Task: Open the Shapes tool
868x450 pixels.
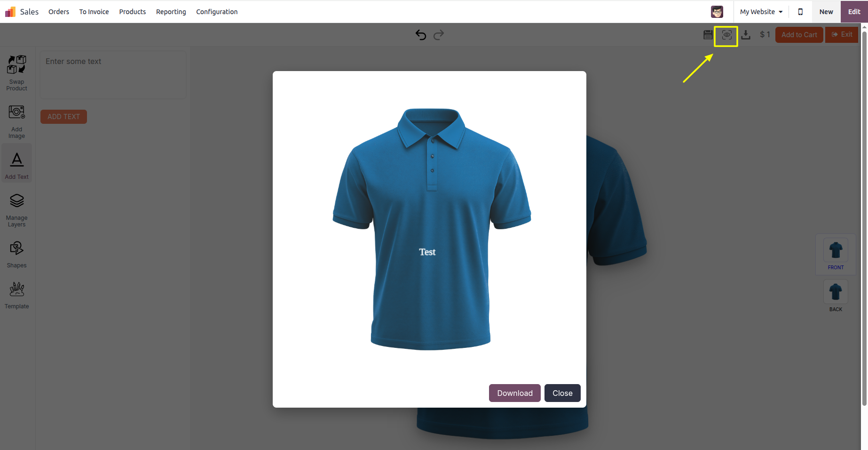Action: click(17, 255)
